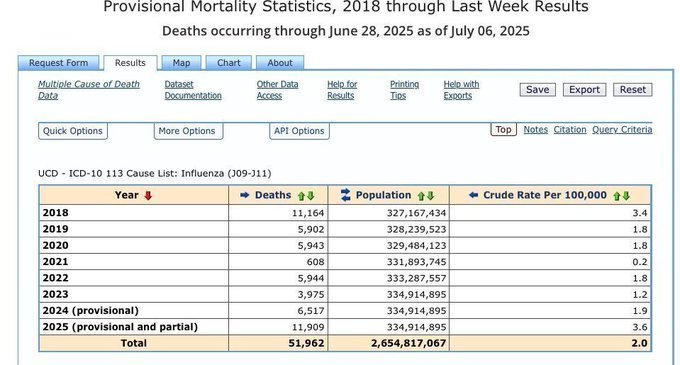680x365 pixels.
Task: Sort Deaths descending with green down arrow
Action: click(x=311, y=196)
